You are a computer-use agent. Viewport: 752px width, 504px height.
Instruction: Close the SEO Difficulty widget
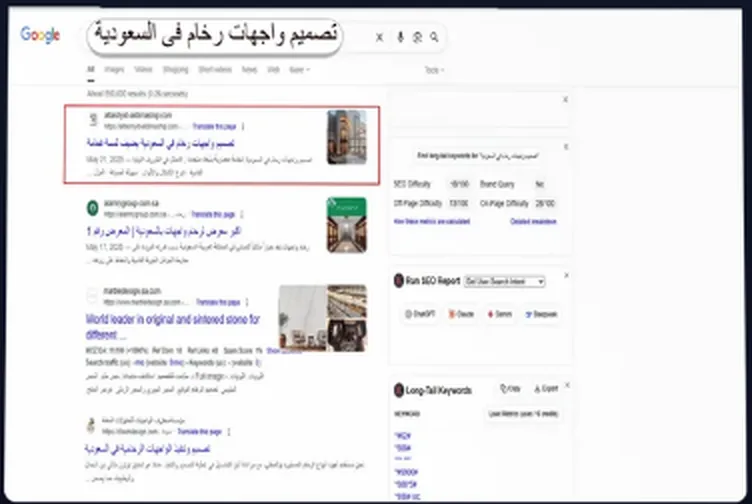tap(566, 147)
